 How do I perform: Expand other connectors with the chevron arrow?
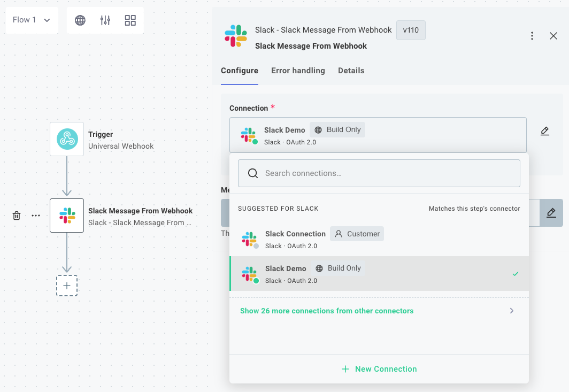pyautogui.click(x=512, y=311)
